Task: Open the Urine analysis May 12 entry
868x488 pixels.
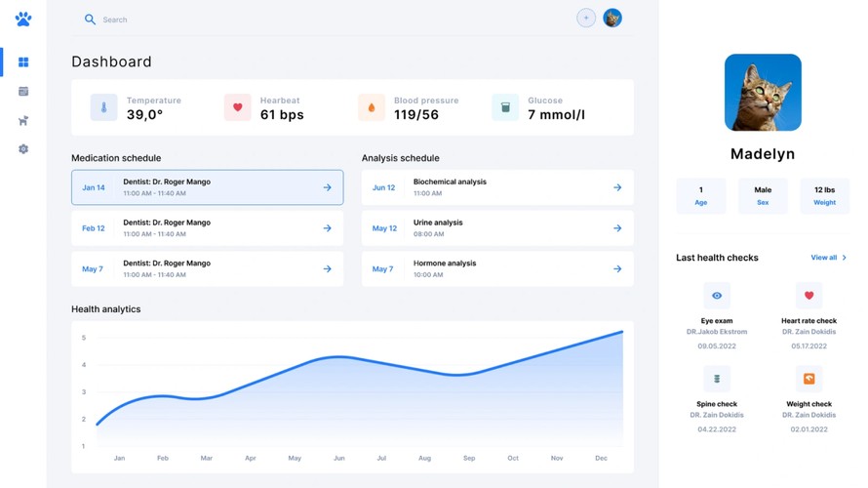Action: 496,228
